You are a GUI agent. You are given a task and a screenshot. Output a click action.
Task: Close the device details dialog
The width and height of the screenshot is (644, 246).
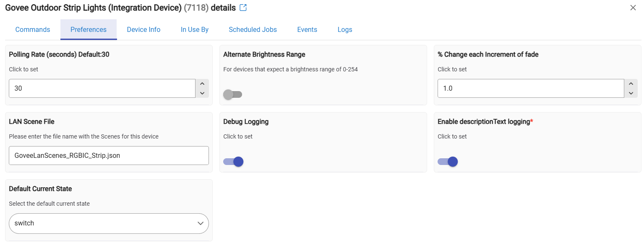pos(633,8)
